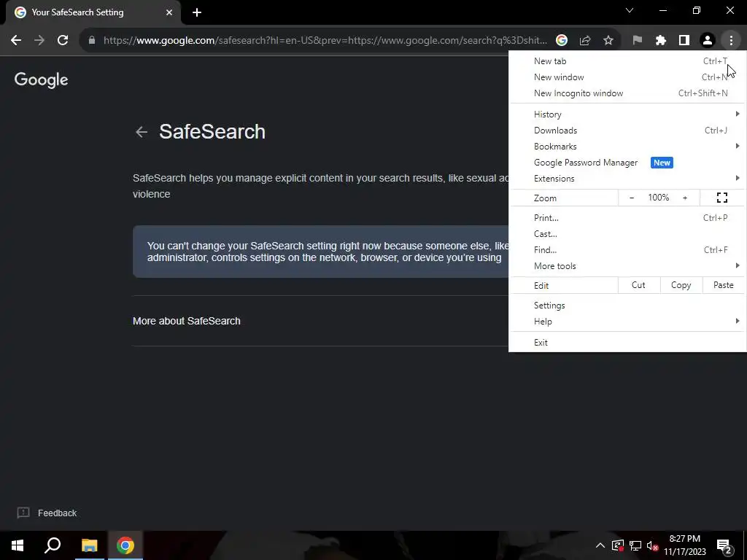Open the notification center icon
The width and height of the screenshot is (747, 560).
724,545
